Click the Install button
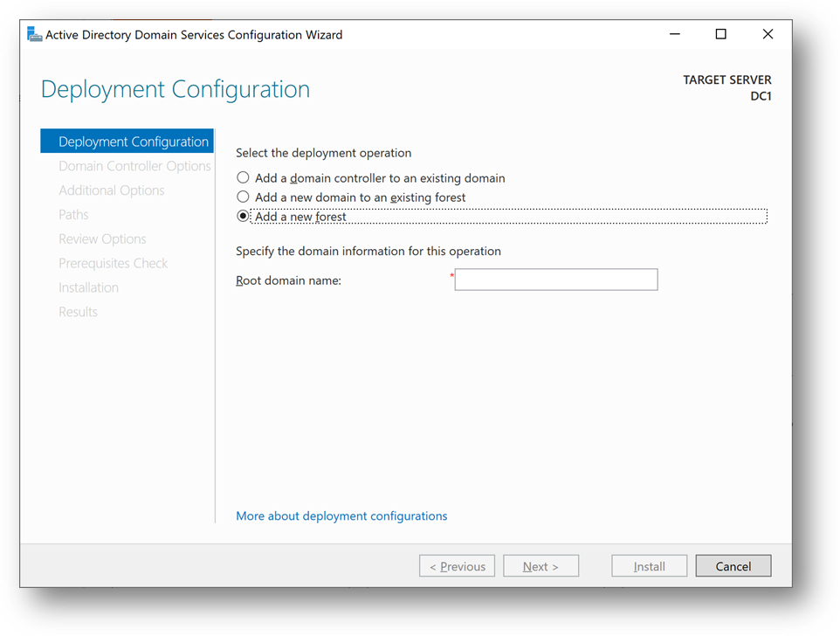This screenshot has width=840, height=636. point(649,566)
